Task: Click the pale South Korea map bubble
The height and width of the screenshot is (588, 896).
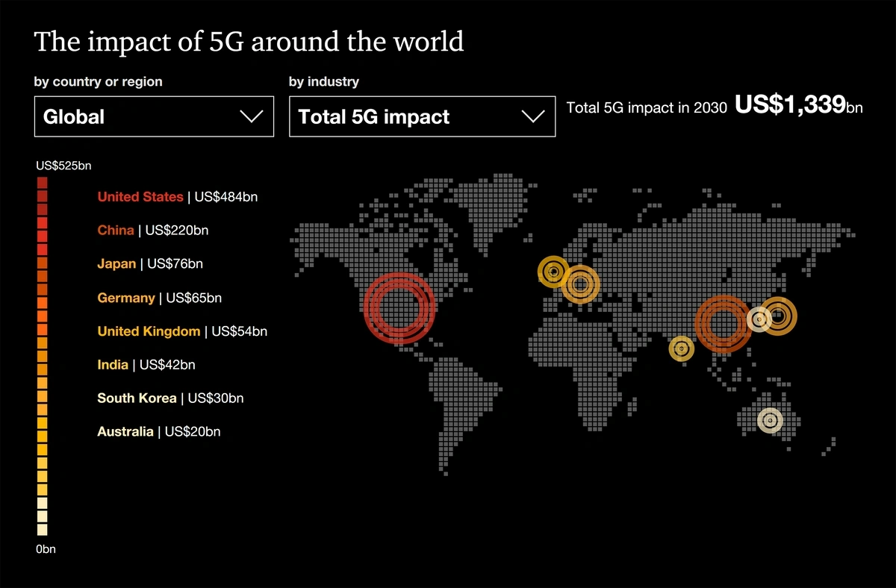Action: [759, 320]
